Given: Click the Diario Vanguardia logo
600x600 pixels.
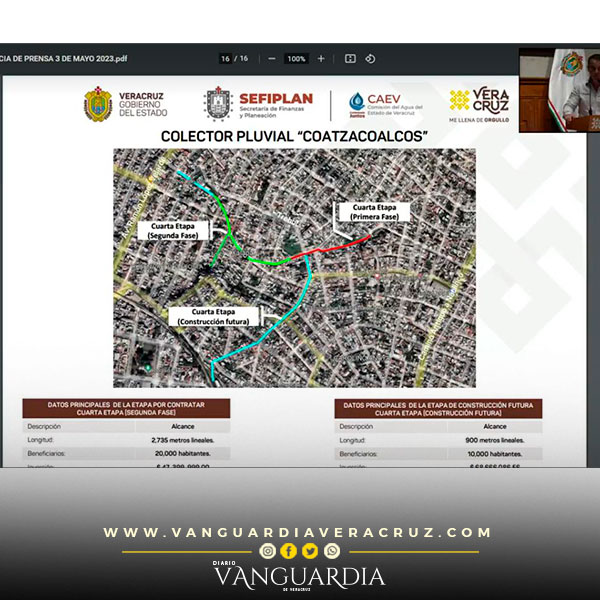Looking at the screenshot, I should click(x=299, y=576).
